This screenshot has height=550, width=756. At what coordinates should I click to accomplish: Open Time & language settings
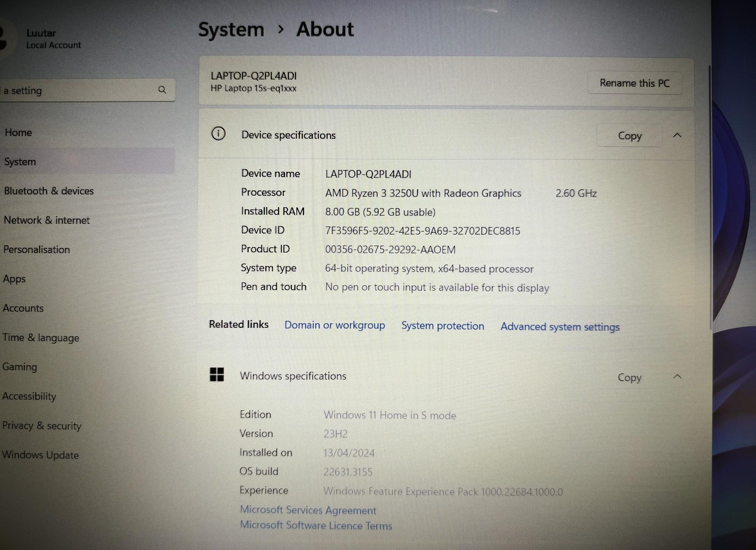coord(41,337)
